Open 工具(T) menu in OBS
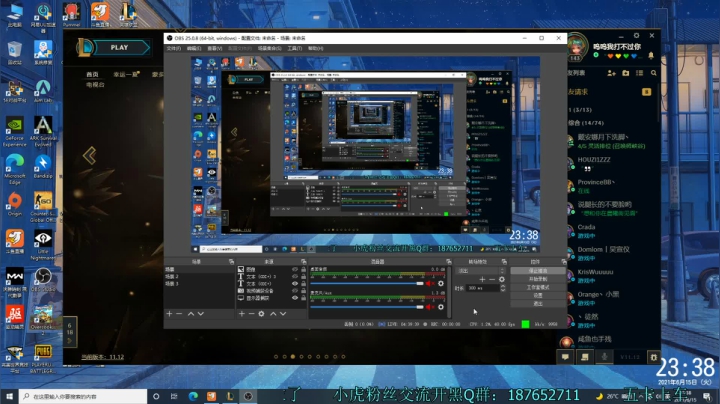The height and width of the screenshot is (404, 720). pyautogui.click(x=295, y=48)
